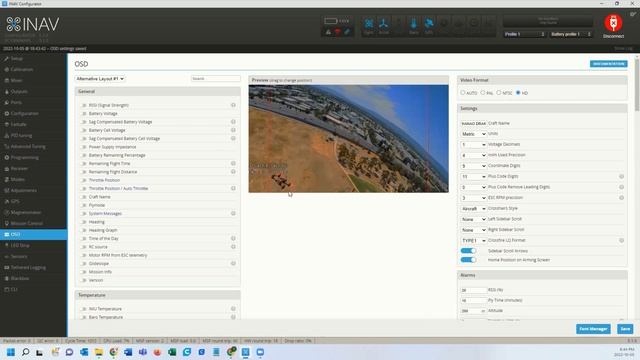Image resolution: width=640 pixels, height=360 pixels.
Task: Select the PAL video format radio button
Action: coord(483,93)
